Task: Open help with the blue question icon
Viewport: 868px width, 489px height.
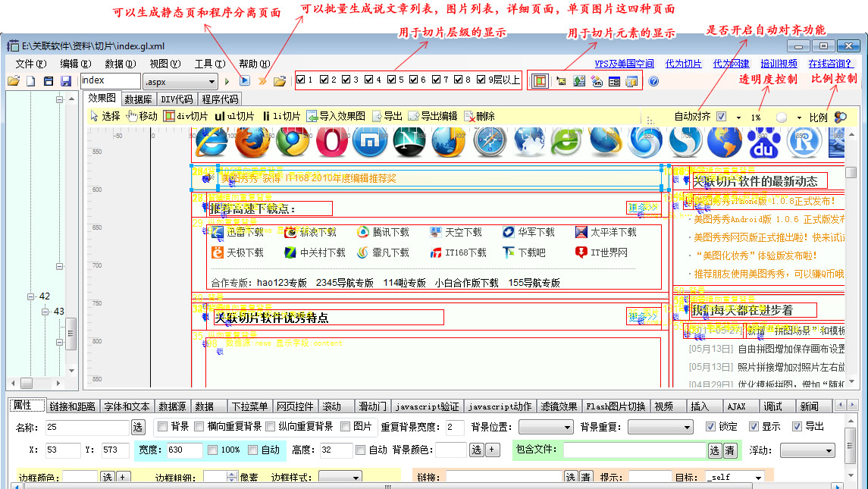Action: (x=653, y=81)
